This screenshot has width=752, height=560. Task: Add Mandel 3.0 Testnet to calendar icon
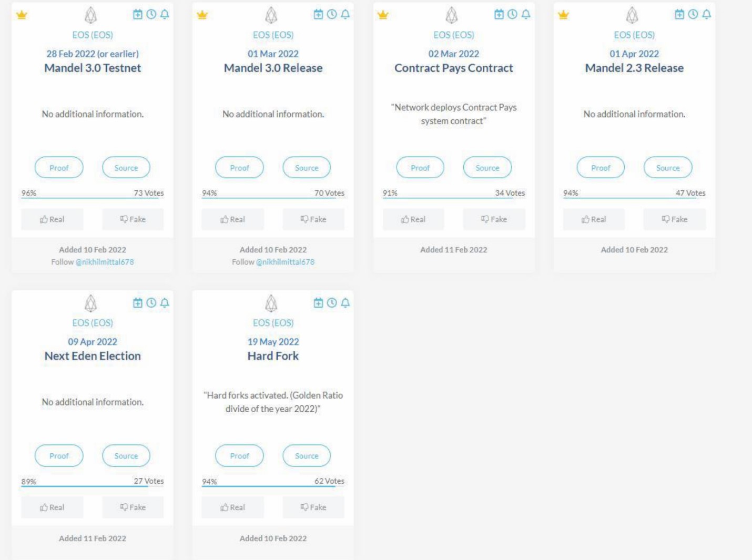click(x=138, y=14)
